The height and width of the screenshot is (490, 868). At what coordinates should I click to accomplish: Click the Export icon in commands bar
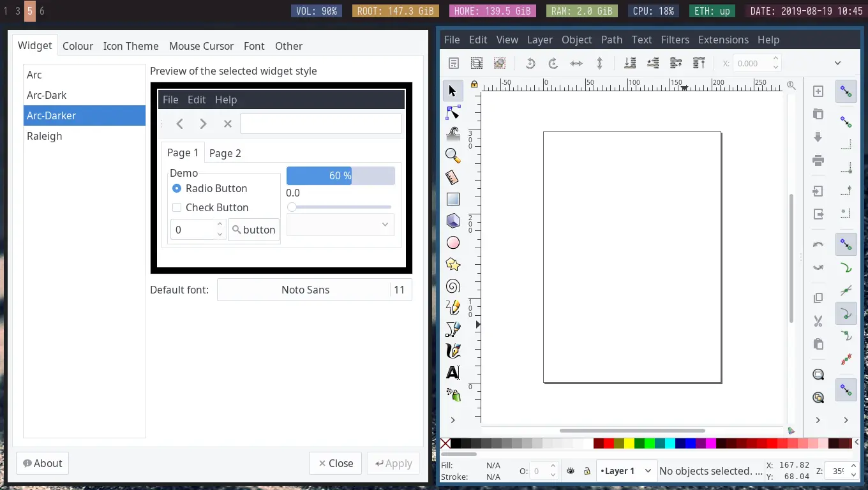[x=818, y=214]
